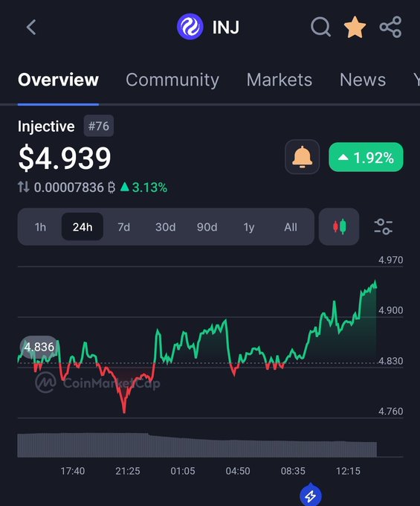Open the Markets tab

[x=280, y=80]
